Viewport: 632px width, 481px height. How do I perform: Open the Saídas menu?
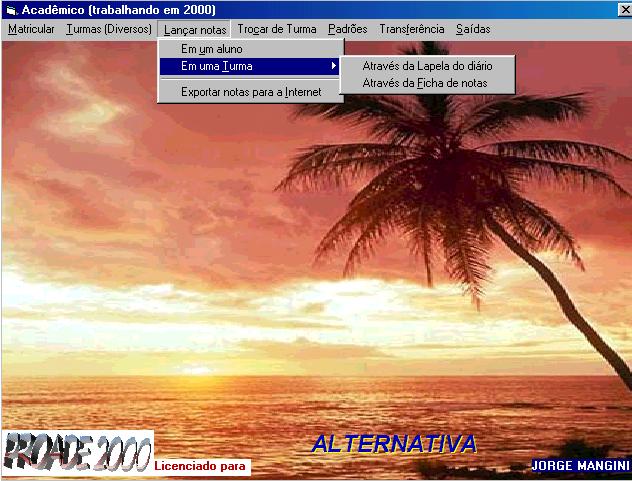coord(473,29)
